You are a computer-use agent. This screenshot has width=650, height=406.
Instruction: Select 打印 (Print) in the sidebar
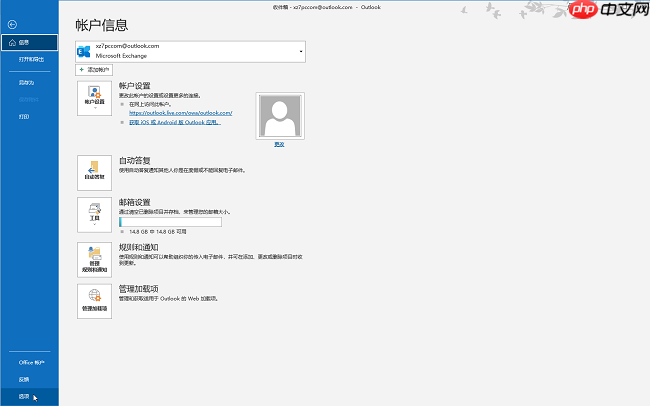pyautogui.click(x=24, y=117)
